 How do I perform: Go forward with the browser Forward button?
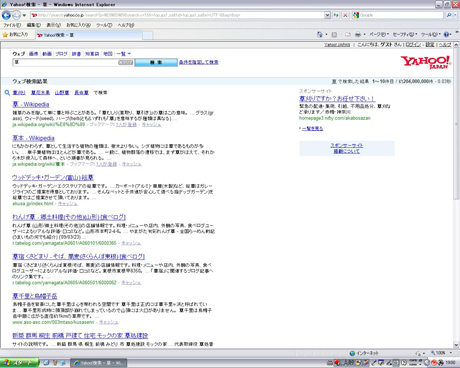(16, 15)
